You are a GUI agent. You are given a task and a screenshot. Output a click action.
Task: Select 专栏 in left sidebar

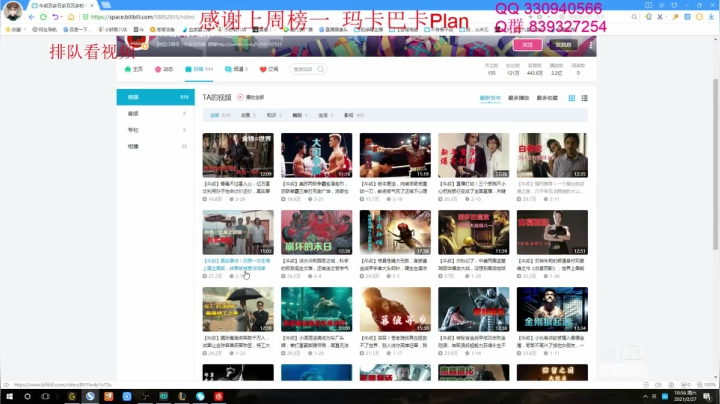coord(156,130)
